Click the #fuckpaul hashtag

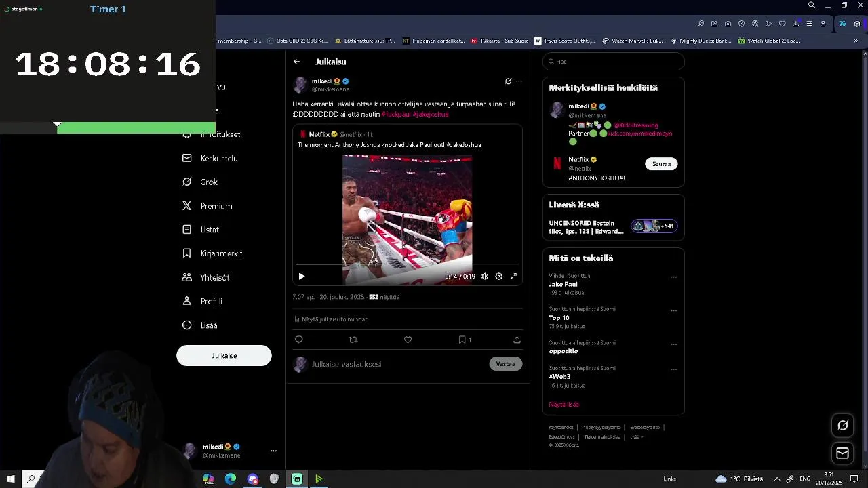click(x=396, y=114)
